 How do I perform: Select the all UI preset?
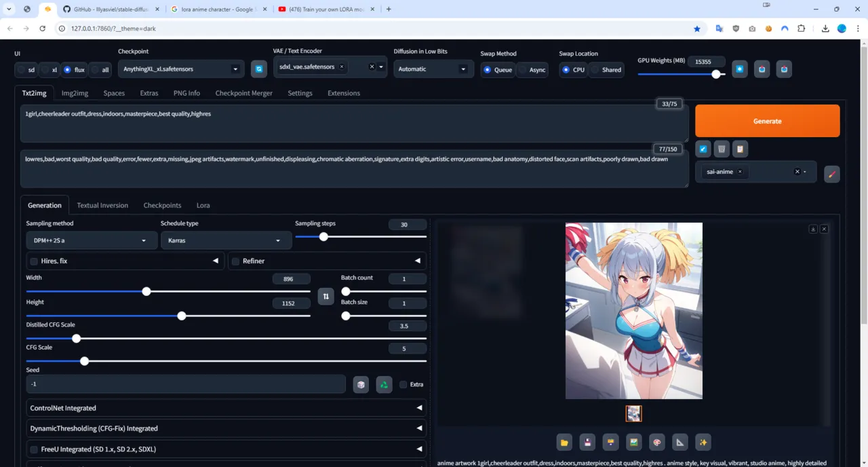point(100,70)
